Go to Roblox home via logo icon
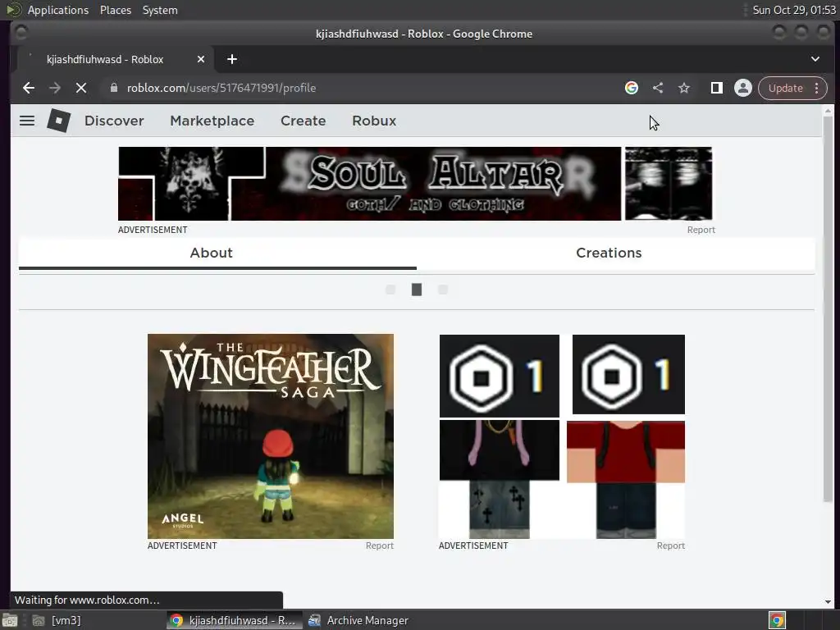This screenshot has width=840, height=630. click(x=58, y=121)
